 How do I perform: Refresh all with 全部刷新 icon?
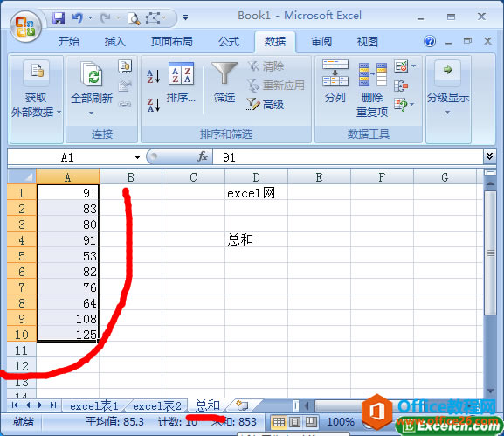click(92, 87)
